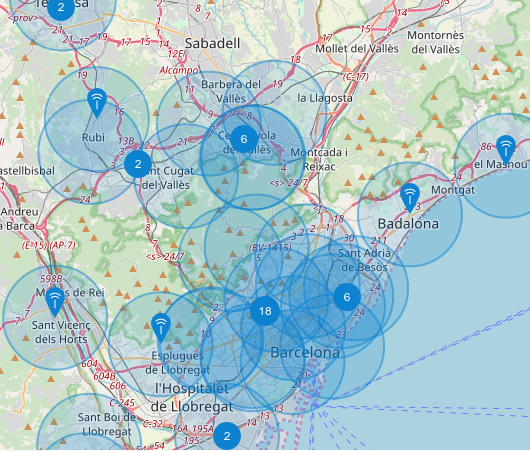This screenshot has height=451, width=530.
Task: Expand the 2 cluster near Sant Cugat del Vallès
Action: (138, 164)
